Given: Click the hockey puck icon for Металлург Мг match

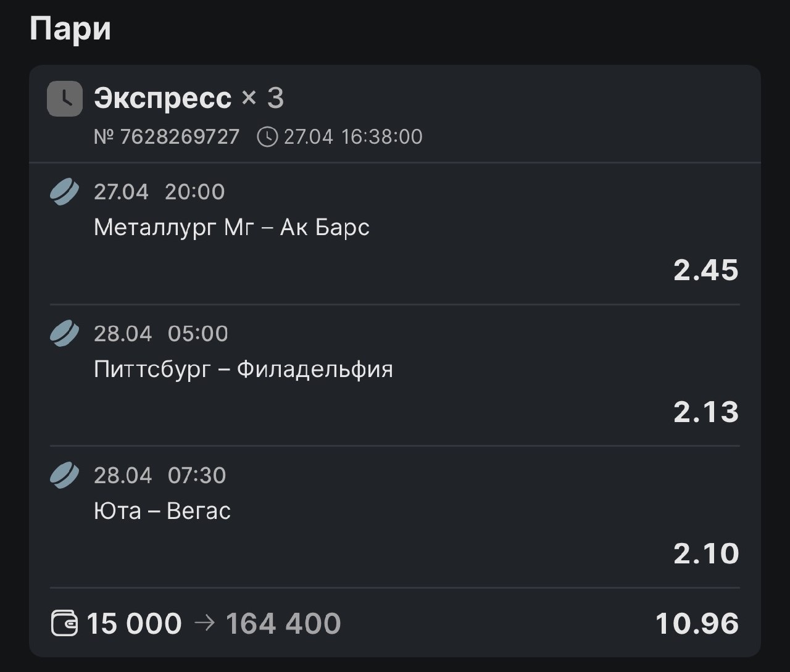Looking at the screenshot, I should (64, 192).
